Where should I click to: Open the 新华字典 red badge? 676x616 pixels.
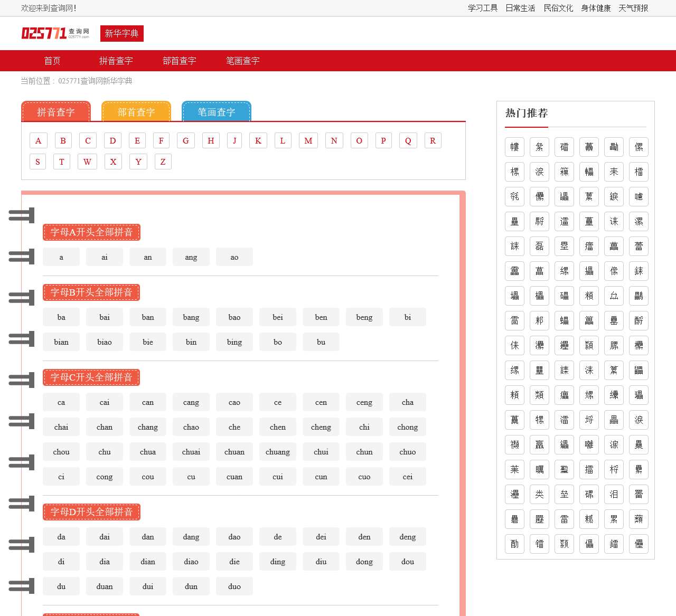[x=121, y=33]
